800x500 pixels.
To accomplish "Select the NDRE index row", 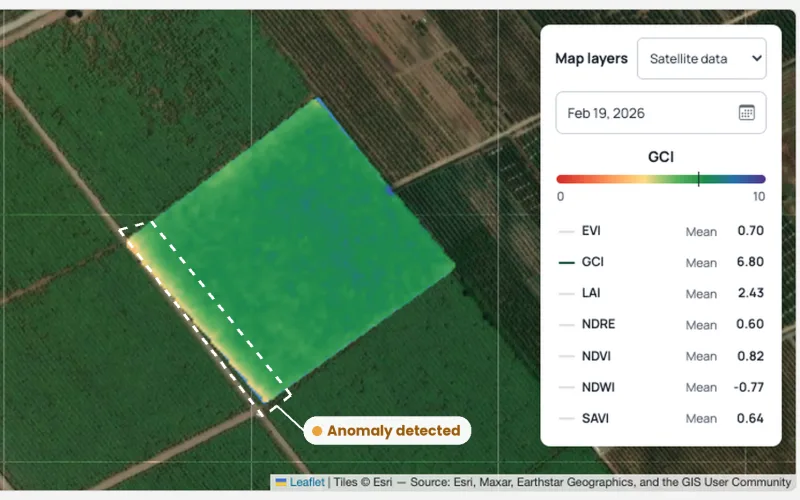I will point(661,324).
